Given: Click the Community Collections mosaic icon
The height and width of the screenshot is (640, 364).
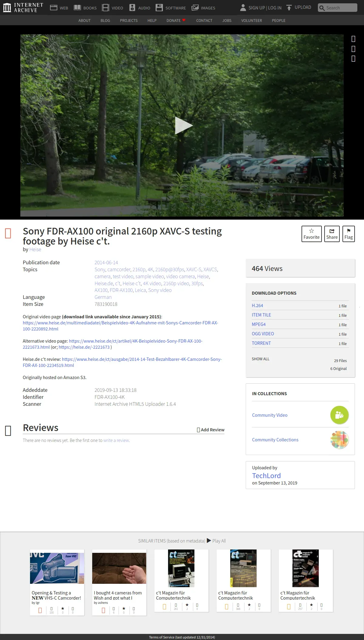Looking at the screenshot, I should tap(339, 440).
